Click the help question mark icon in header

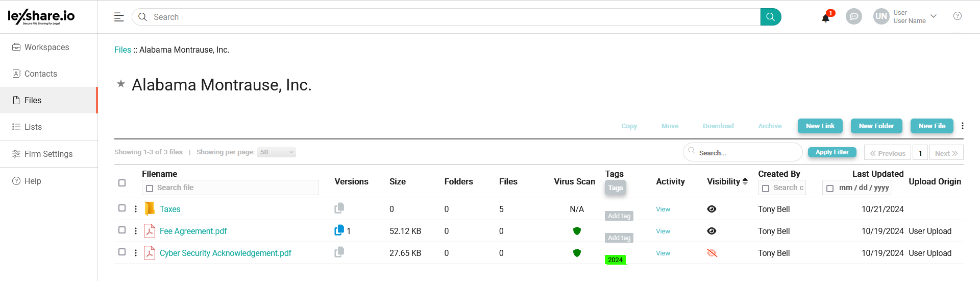click(x=957, y=16)
